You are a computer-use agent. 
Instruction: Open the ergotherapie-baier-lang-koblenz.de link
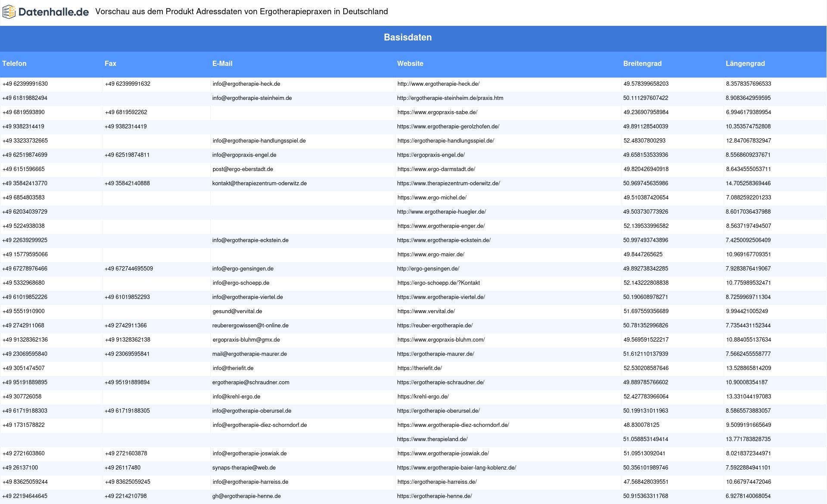pyautogui.click(x=457, y=468)
